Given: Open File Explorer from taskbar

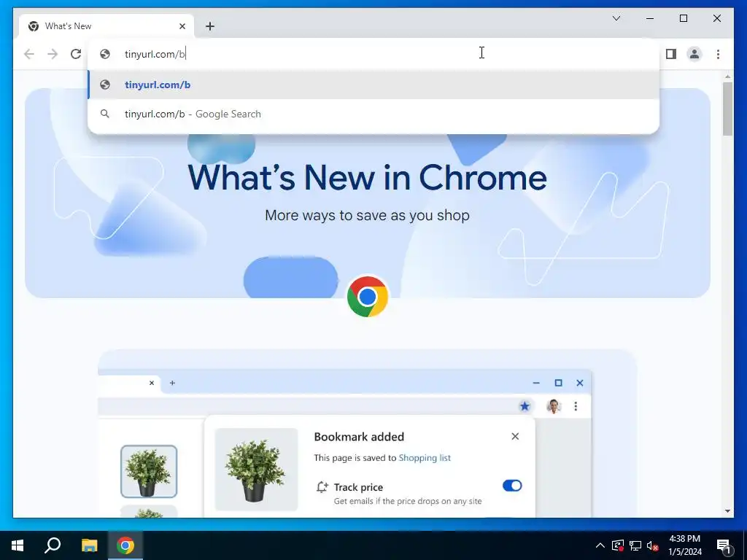Looking at the screenshot, I should 89,545.
